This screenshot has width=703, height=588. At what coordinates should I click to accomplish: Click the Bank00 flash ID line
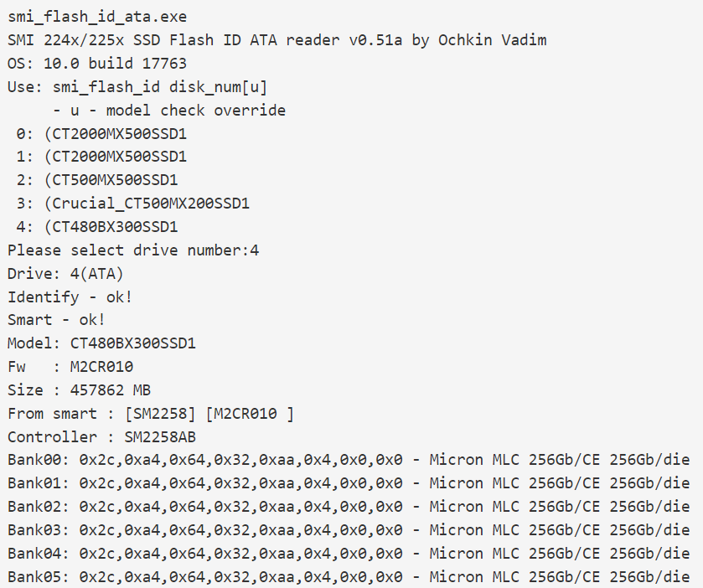348,460
